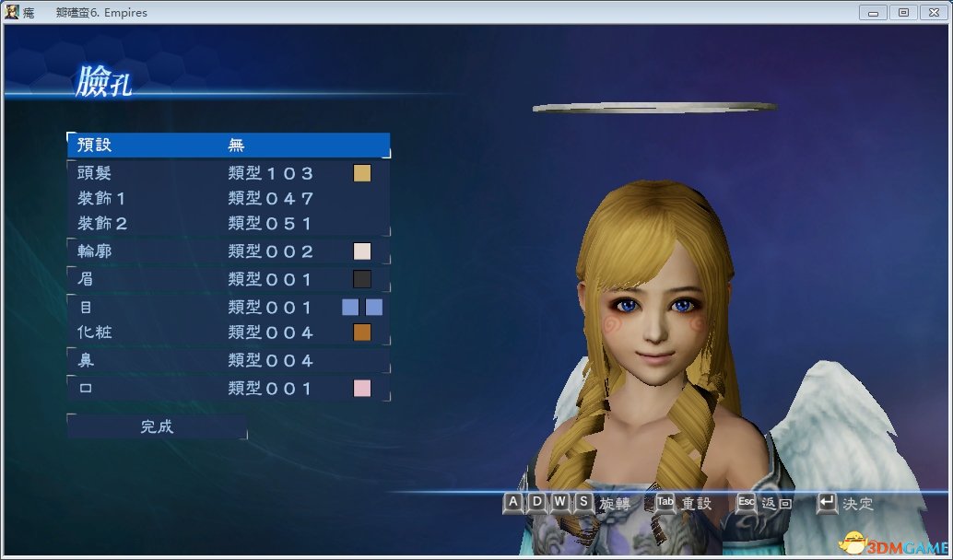The height and width of the screenshot is (560, 953).
Task: Click the 類型002 outline value
Action: [x=270, y=251]
